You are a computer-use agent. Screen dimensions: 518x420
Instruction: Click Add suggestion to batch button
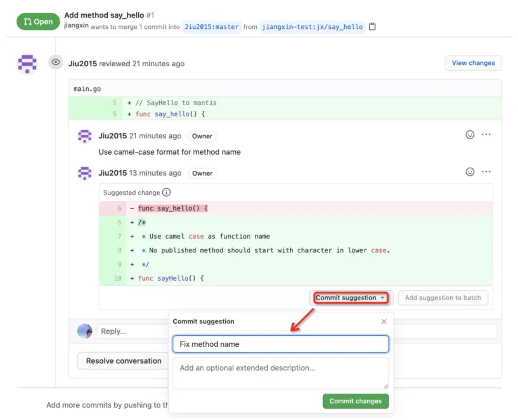point(443,298)
